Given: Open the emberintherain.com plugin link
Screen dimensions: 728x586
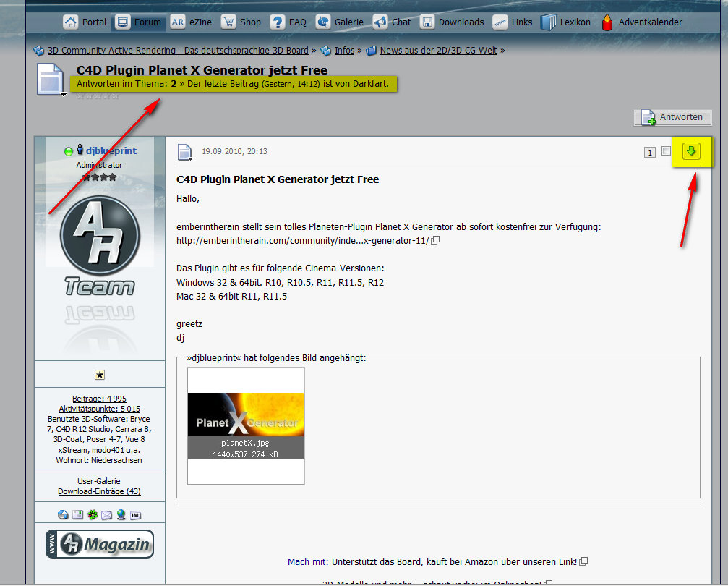Looking at the screenshot, I should (x=303, y=241).
